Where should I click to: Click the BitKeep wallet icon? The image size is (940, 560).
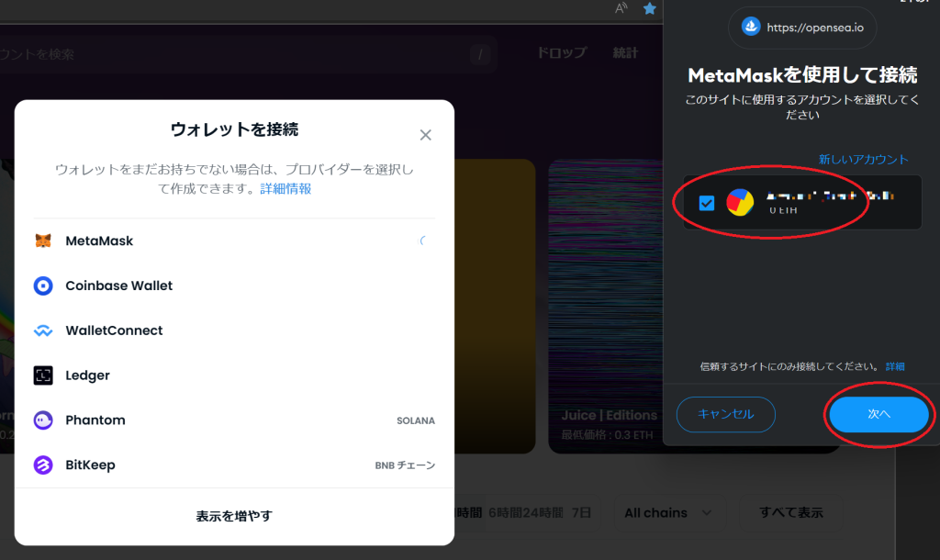tap(43, 465)
